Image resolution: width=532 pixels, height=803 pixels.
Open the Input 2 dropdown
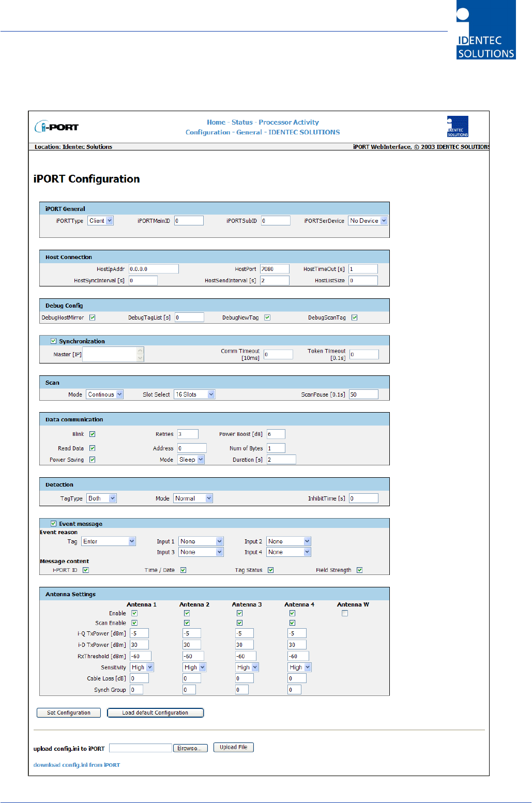point(288,541)
